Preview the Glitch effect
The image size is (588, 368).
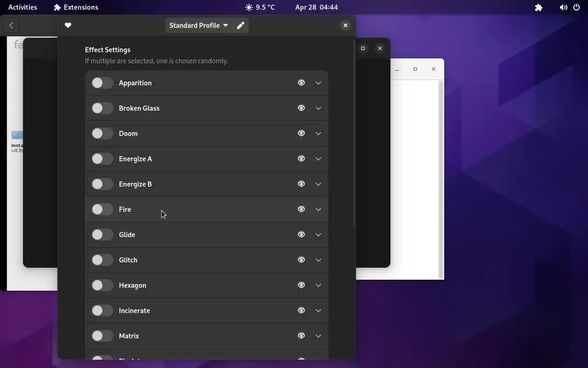pos(301,260)
